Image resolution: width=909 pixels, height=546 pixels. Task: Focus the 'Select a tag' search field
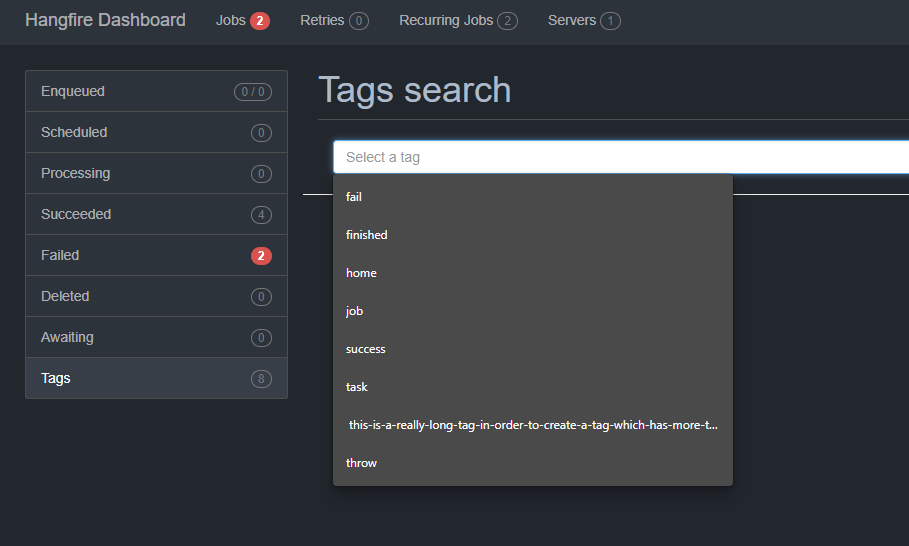621,157
